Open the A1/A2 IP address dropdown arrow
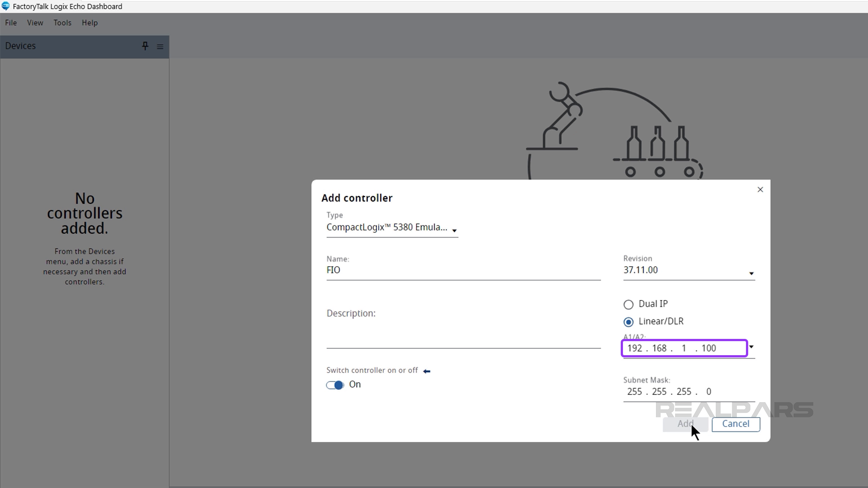This screenshot has height=488, width=868. pyautogui.click(x=751, y=347)
